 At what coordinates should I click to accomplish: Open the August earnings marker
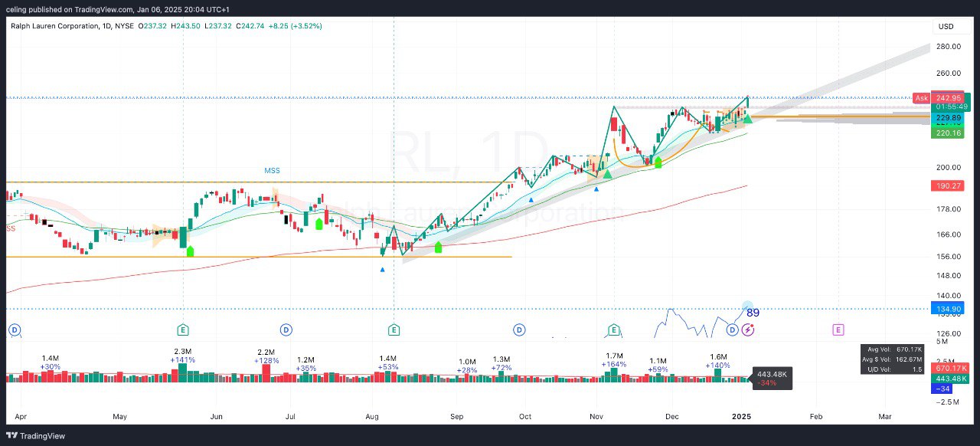pos(394,330)
